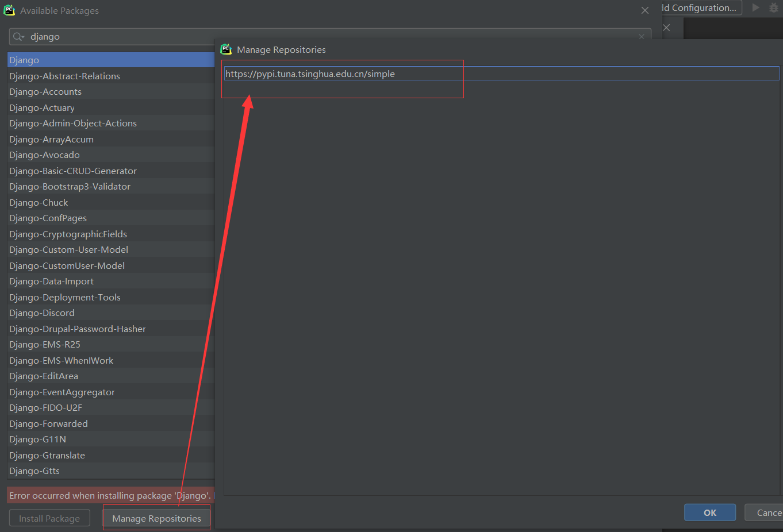The image size is (783, 532).
Task: Confirm repositories with the OK button
Action: point(709,512)
